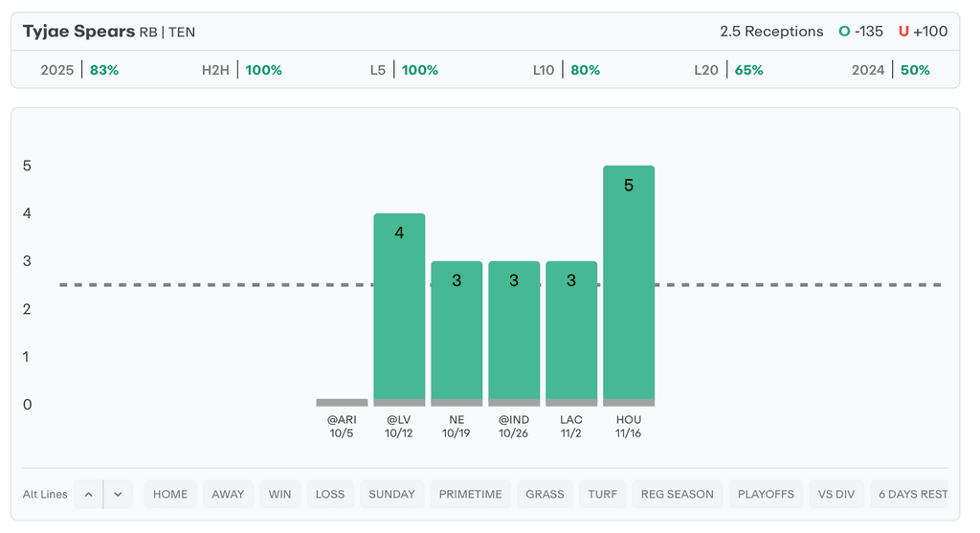Enable the WIN filter
The height and width of the screenshot is (533, 980).
279,494
